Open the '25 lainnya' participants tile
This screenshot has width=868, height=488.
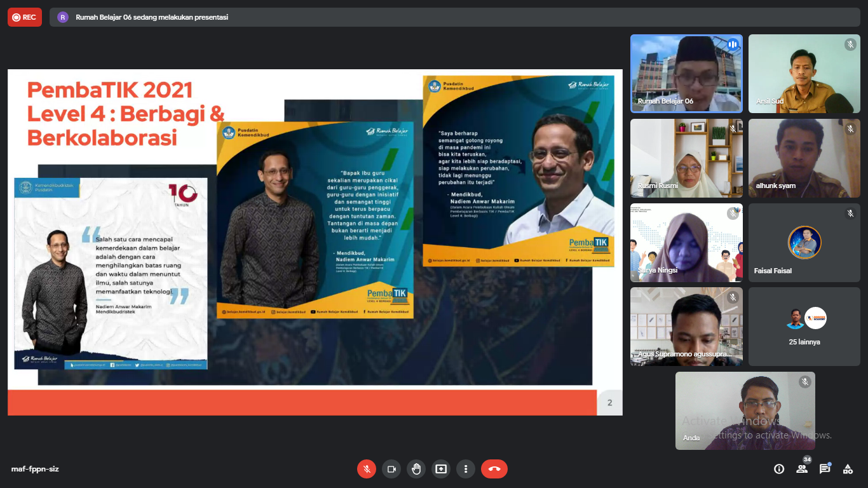804,327
